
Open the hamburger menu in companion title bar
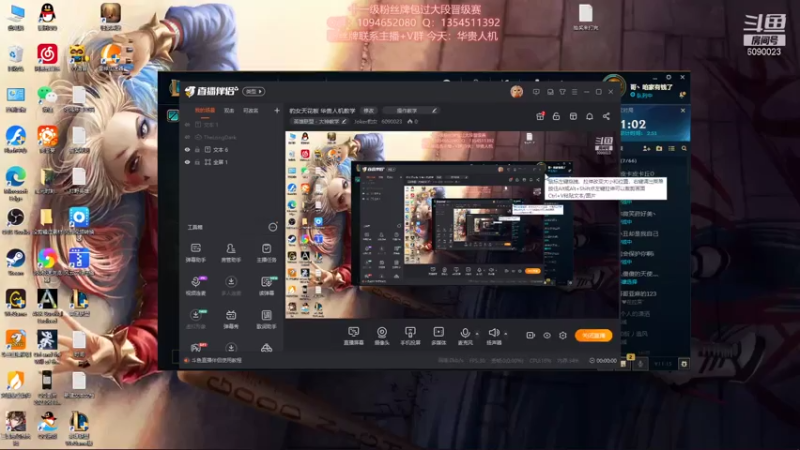[x=574, y=92]
